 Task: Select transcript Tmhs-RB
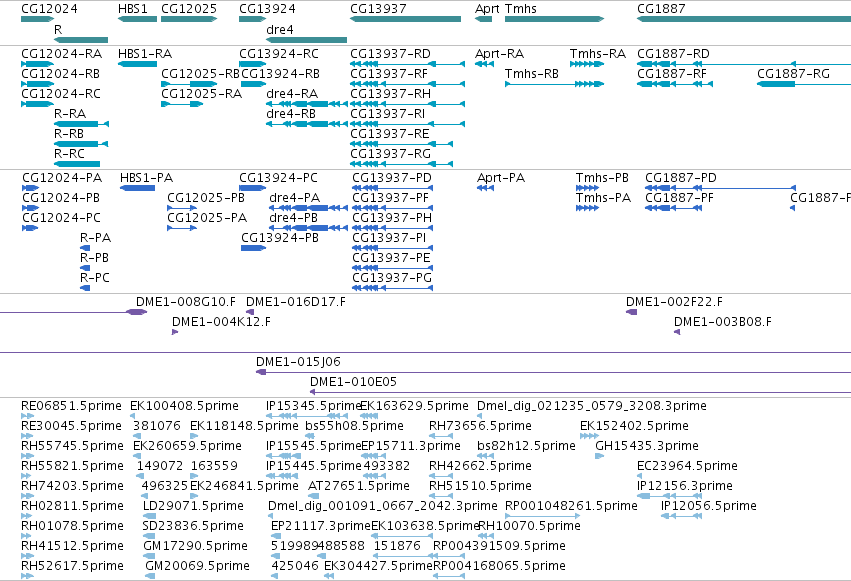pyautogui.click(x=532, y=74)
